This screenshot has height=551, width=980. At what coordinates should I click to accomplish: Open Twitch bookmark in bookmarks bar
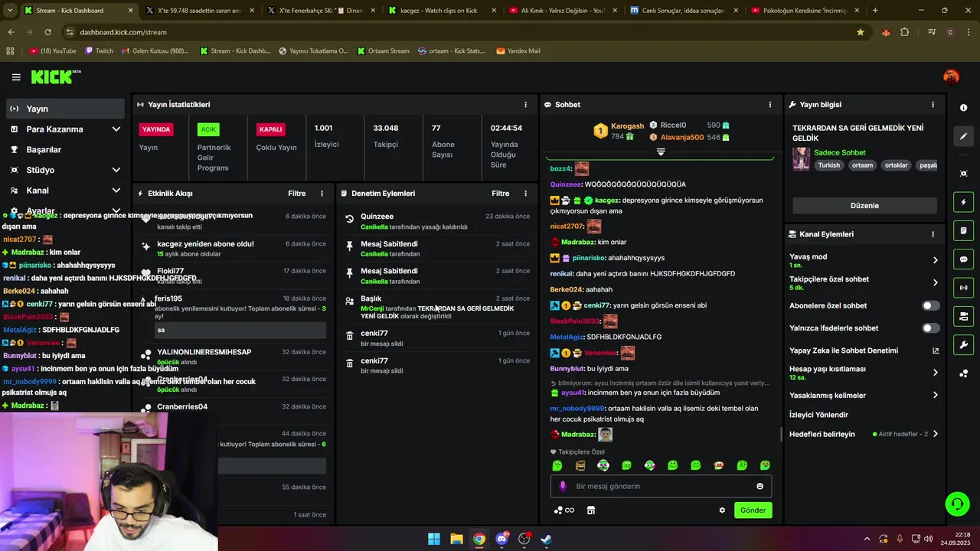[x=99, y=51]
